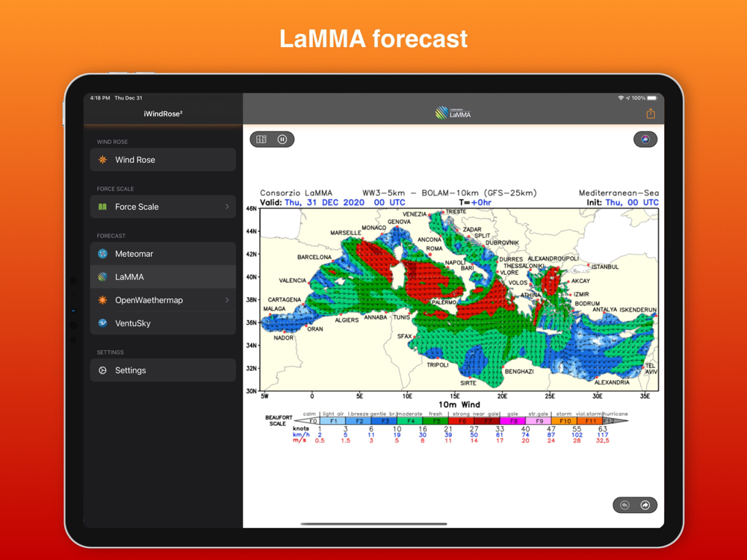The image size is (747, 560).
Task: Click the orange Wind Rose compass icon
Action: (102, 160)
